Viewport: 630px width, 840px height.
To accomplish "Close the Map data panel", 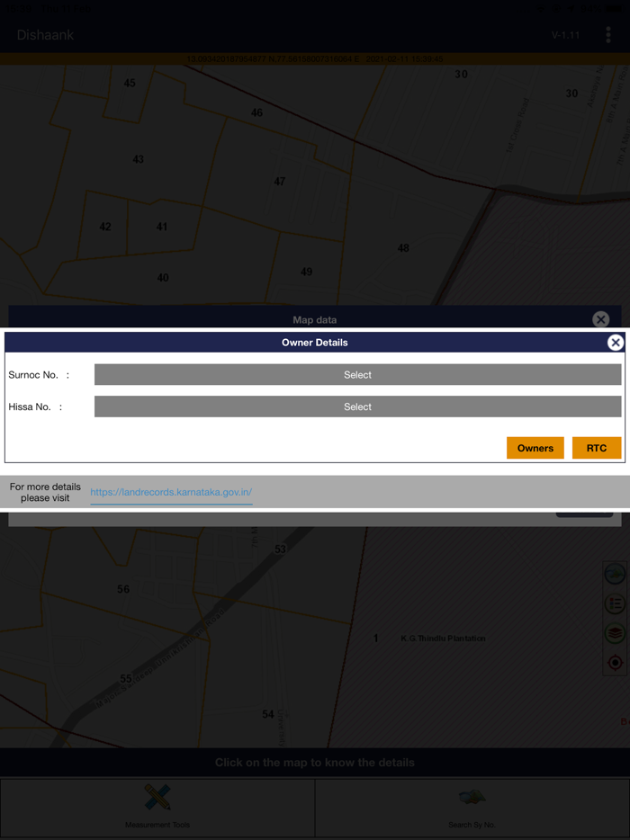I will [x=601, y=320].
